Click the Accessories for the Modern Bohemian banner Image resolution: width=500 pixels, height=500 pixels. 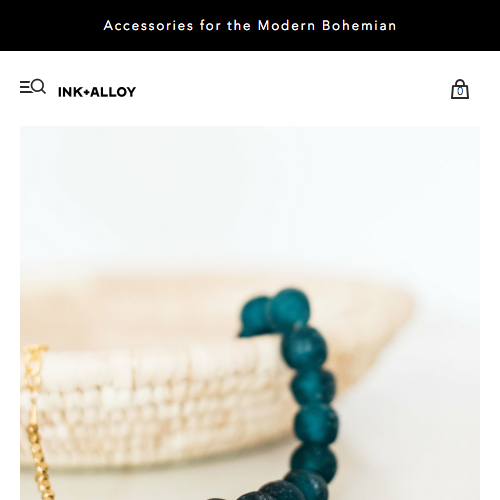pyautogui.click(x=250, y=26)
